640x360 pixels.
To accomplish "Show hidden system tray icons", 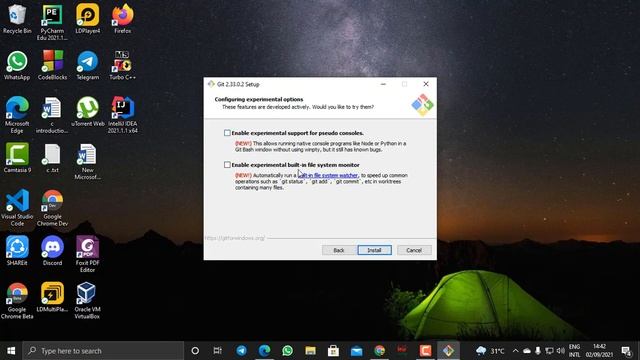I will (516, 351).
